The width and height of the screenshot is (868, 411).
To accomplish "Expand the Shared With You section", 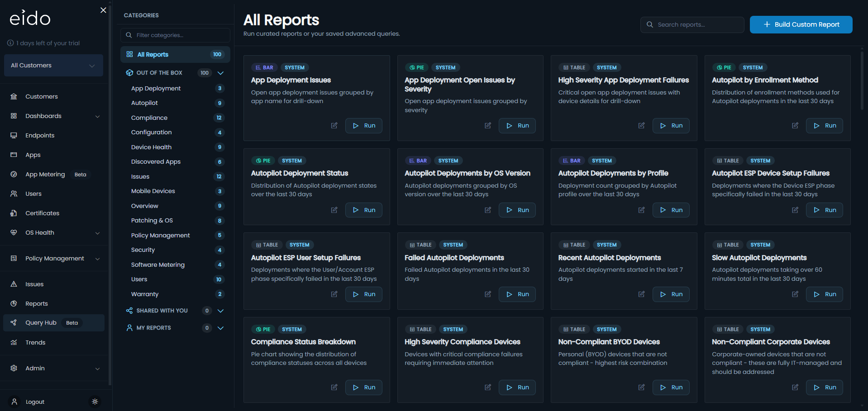I will [x=220, y=311].
